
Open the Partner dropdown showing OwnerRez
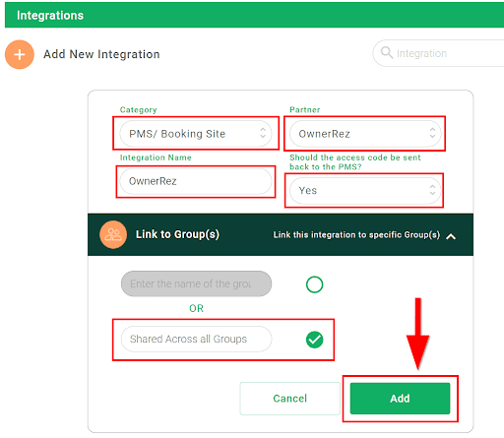pos(365,134)
